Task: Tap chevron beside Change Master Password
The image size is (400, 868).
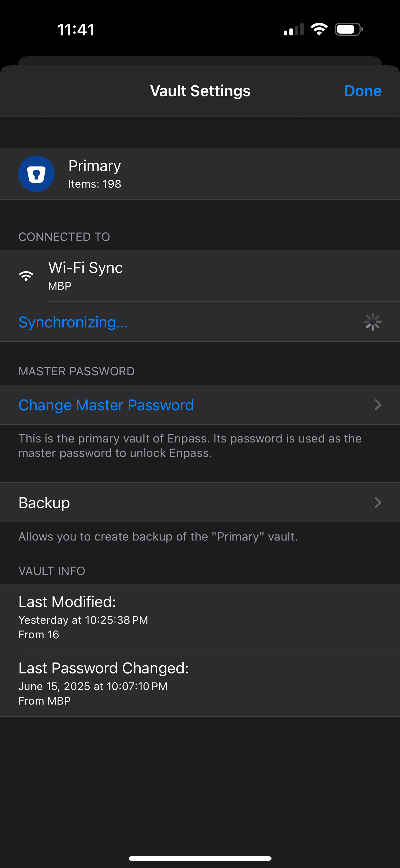Action: [378, 405]
